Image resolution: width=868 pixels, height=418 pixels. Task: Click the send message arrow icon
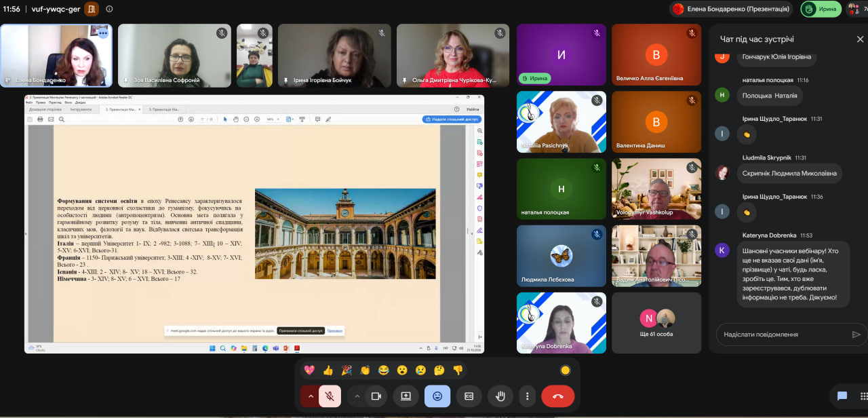click(856, 334)
